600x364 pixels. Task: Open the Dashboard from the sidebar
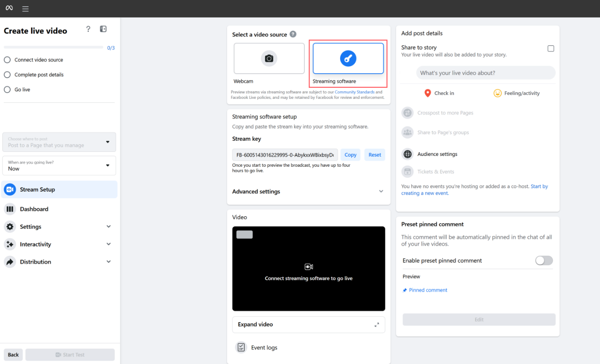[35, 209]
